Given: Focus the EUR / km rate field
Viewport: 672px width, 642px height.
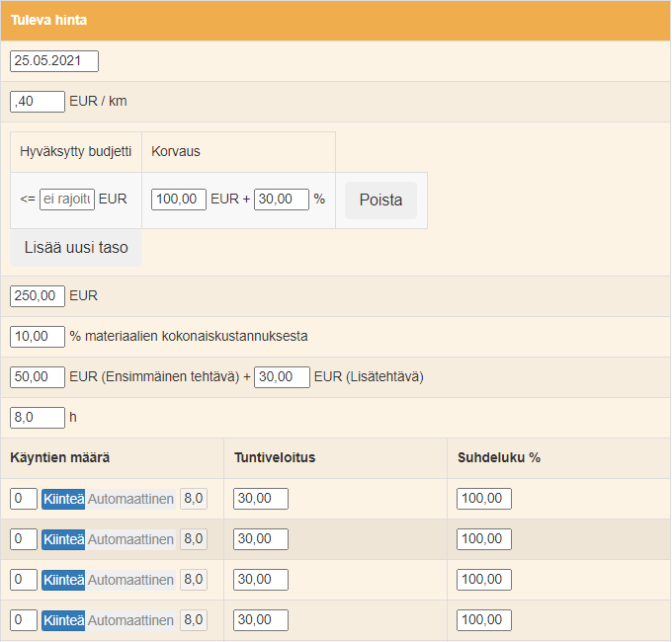Looking at the screenshot, I should (38, 102).
